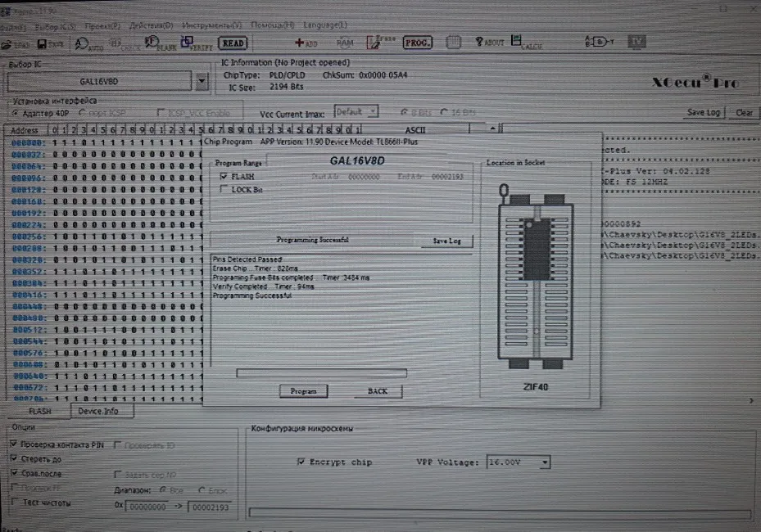Click the VERIFY toolbar icon
This screenshot has width=761, height=532.
tap(197, 43)
